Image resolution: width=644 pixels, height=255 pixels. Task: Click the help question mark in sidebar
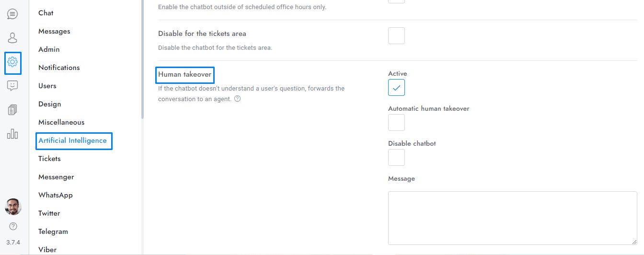pos(13,226)
